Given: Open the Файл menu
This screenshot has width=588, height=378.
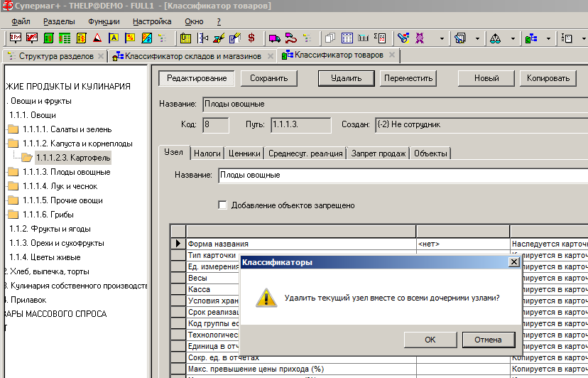Looking at the screenshot, I should pyautogui.click(x=21, y=21).
